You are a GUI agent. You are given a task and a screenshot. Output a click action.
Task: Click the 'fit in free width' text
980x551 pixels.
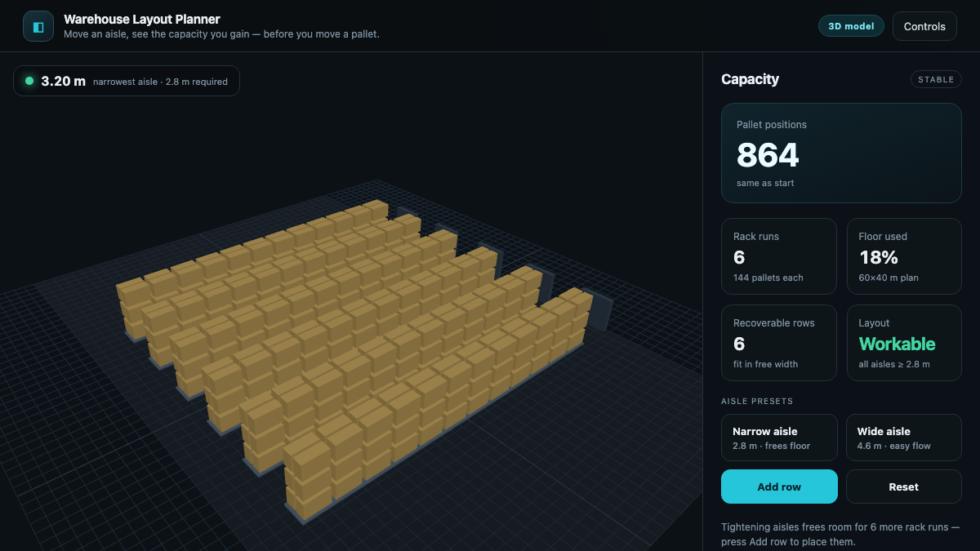pyautogui.click(x=766, y=364)
